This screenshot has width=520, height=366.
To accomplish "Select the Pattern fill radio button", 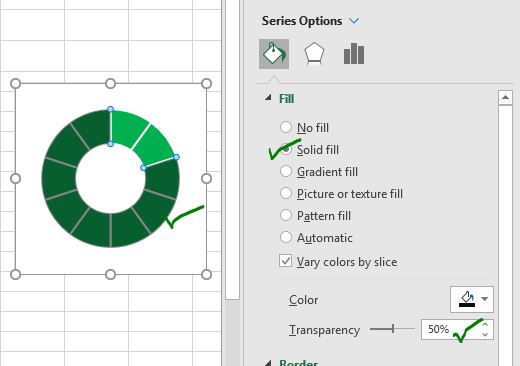I will click(286, 215).
